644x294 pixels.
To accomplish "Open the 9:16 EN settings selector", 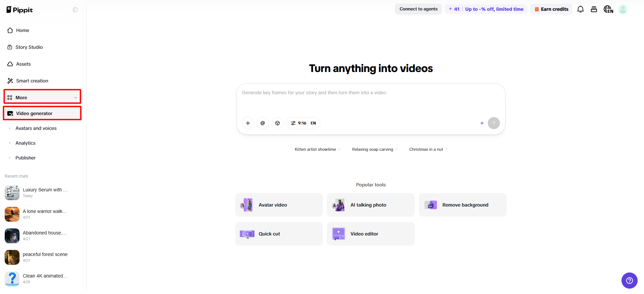I will click(303, 123).
